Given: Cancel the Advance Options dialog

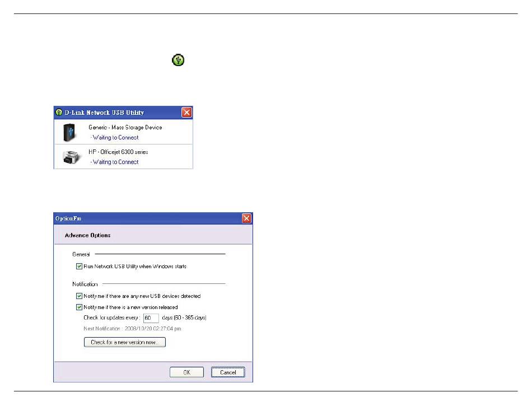Looking at the screenshot, I should click(x=228, y=372).
